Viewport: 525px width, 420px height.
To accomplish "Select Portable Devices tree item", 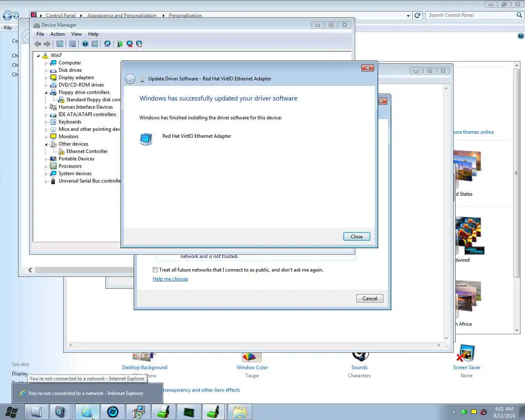I will [76, 159].
